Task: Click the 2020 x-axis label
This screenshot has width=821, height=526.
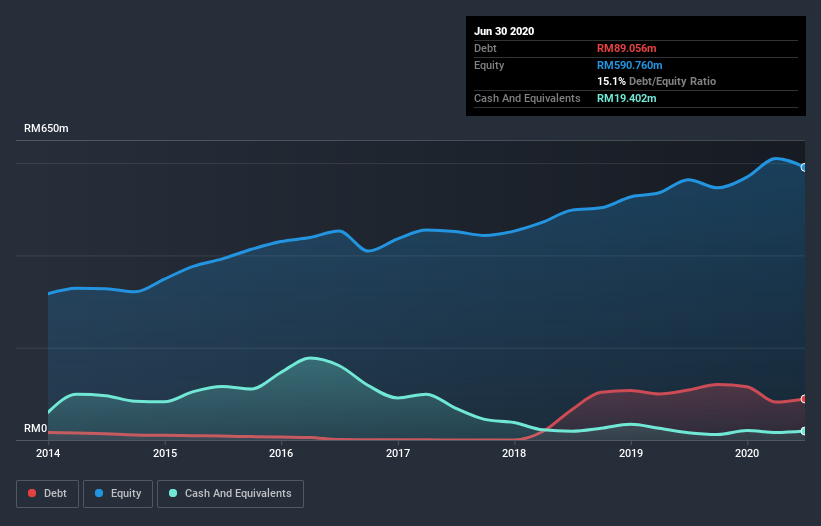Action: tap(747, 453)
